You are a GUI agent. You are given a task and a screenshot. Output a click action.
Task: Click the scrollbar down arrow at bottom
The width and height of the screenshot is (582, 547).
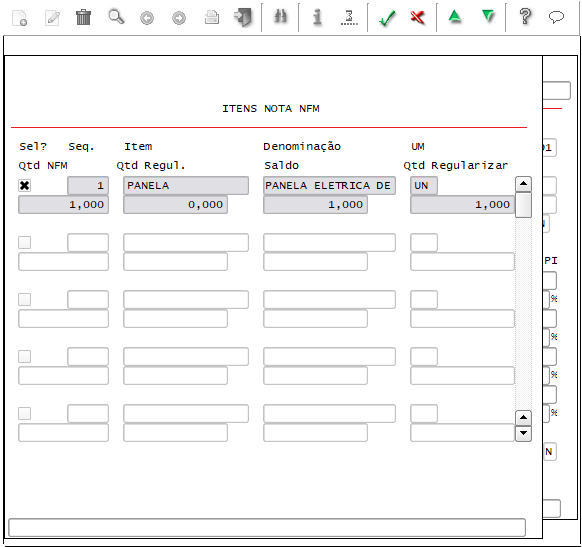pyautogui.click(x=523, y=433)
